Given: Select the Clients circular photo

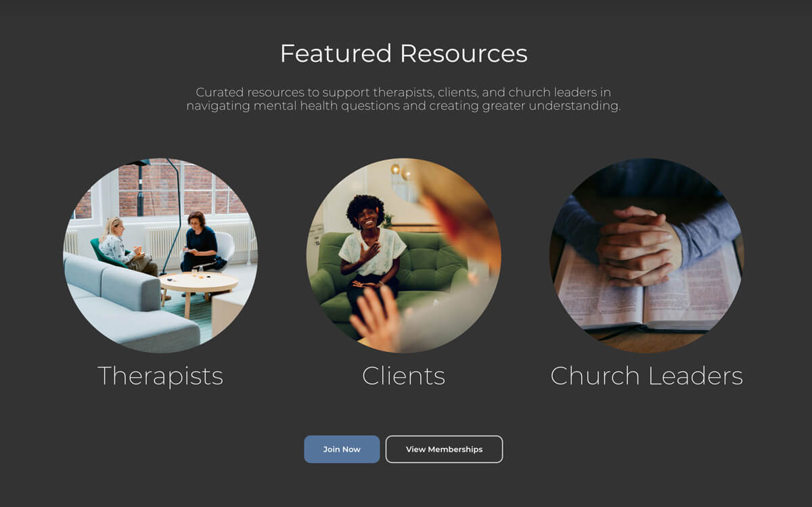Looking at the screenshot, I should click(x=404, y=256).
